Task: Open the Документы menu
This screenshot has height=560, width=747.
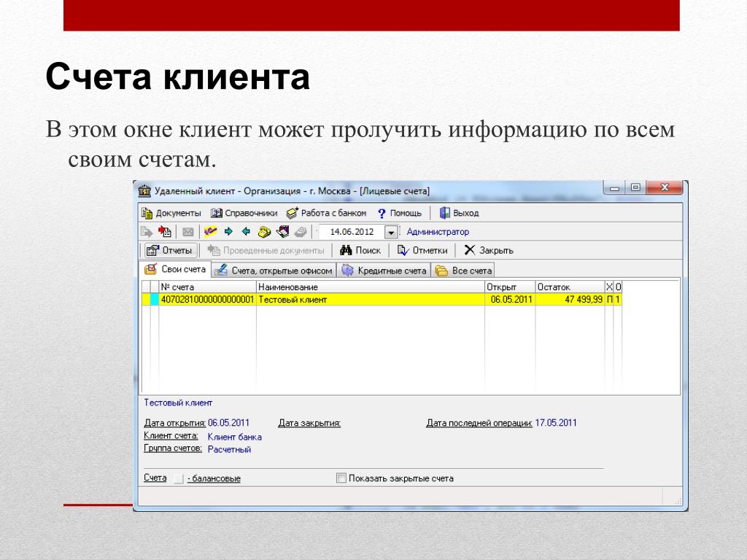Action: pyautogui.click(x=171, y=213)
